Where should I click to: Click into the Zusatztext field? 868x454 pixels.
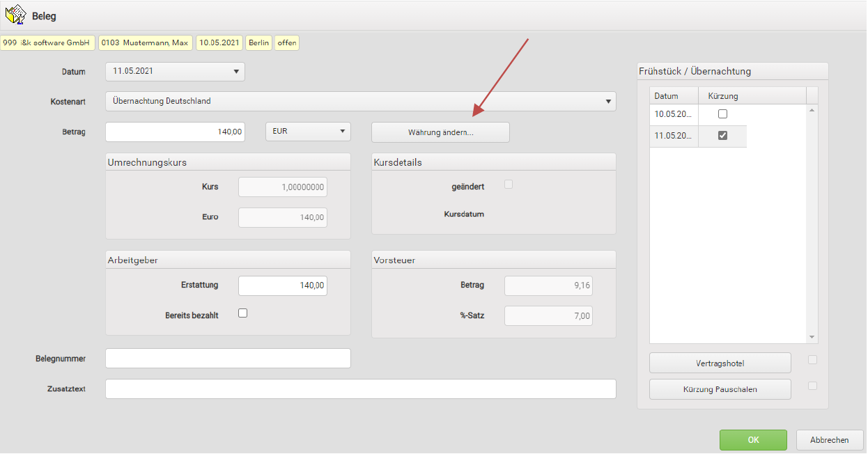(x=360, y=389)
